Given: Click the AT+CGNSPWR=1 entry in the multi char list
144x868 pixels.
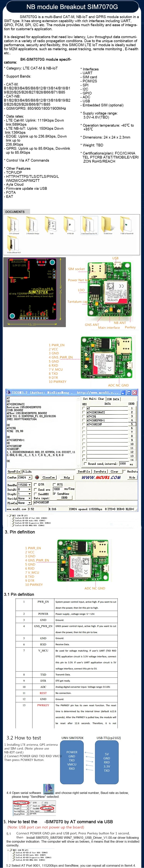Looking at the screenshot, I should (x=107, y=420).
